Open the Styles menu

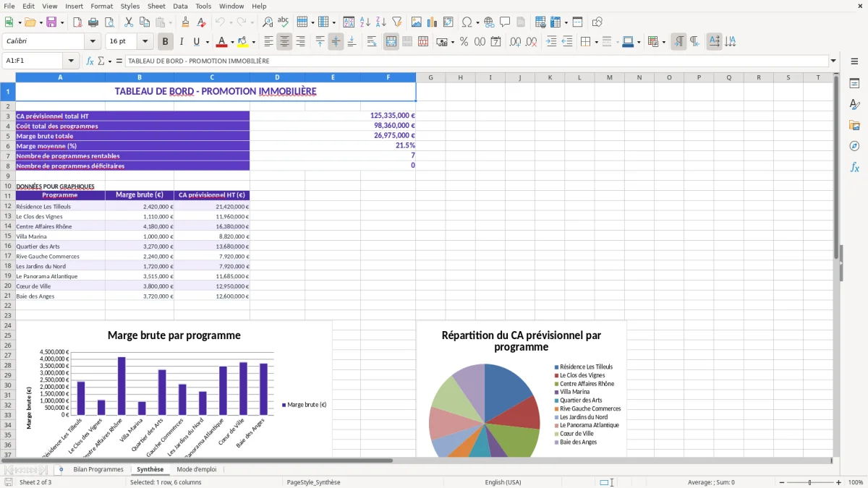(130, 6)
